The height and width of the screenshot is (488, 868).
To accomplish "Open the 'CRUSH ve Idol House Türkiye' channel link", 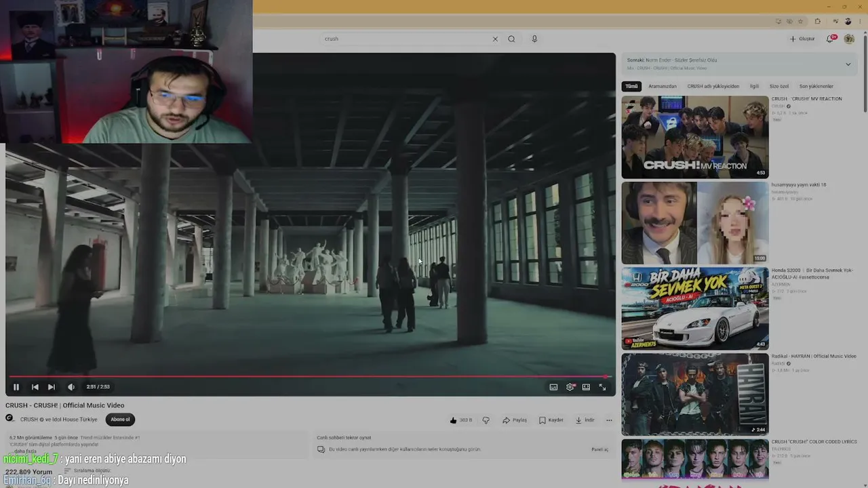I will (x=59, y=420).
